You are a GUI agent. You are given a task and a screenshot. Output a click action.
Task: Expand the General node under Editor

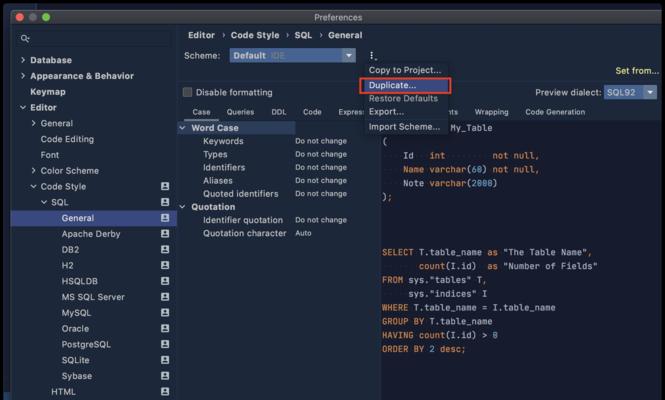pyautogui.click(x=34, y=123)
